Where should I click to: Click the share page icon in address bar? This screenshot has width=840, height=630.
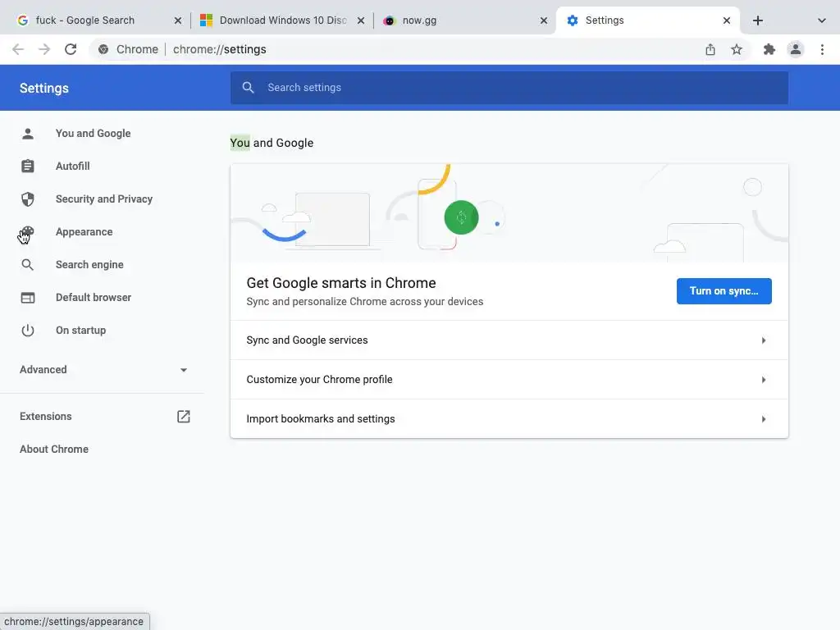tap(710, 49)
